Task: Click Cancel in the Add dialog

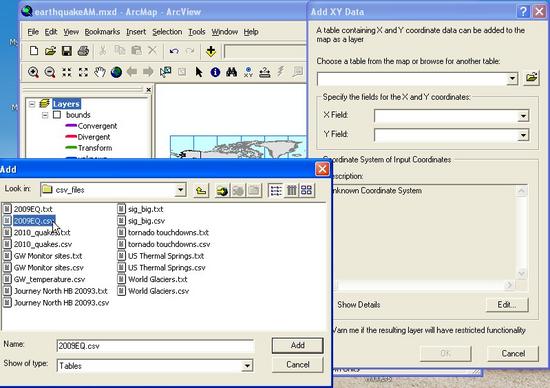Action: 297,365
